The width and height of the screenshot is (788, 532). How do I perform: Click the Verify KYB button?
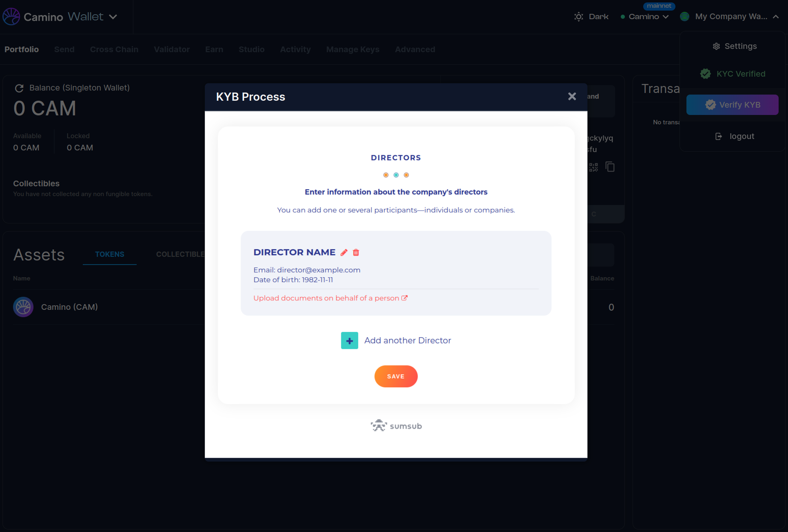(x=733, y=105)
